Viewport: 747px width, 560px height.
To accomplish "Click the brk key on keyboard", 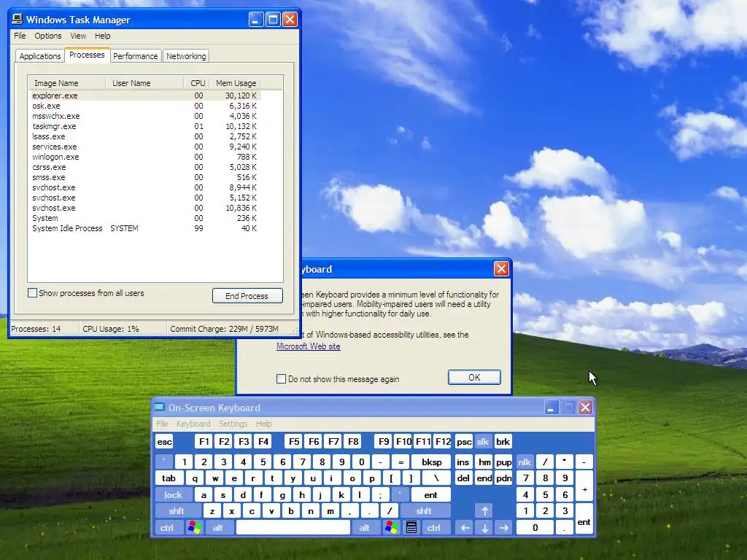I will coord(503,441).
